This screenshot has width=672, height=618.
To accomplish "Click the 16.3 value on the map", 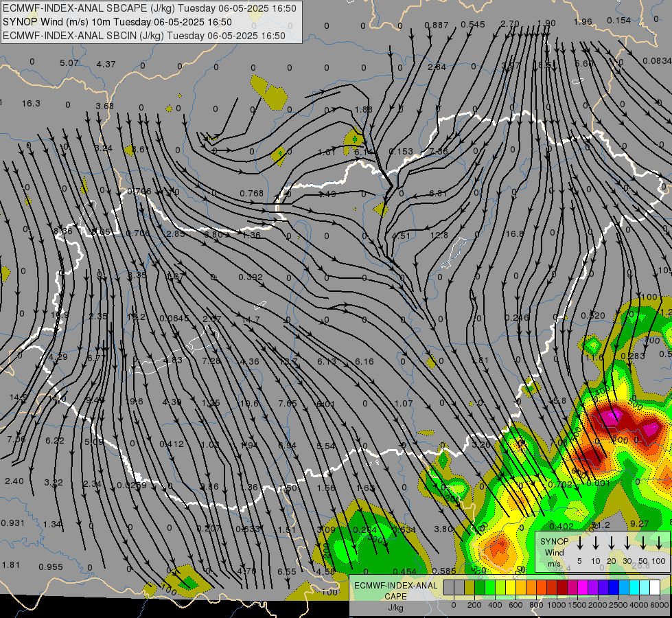I will pos(31,104).
